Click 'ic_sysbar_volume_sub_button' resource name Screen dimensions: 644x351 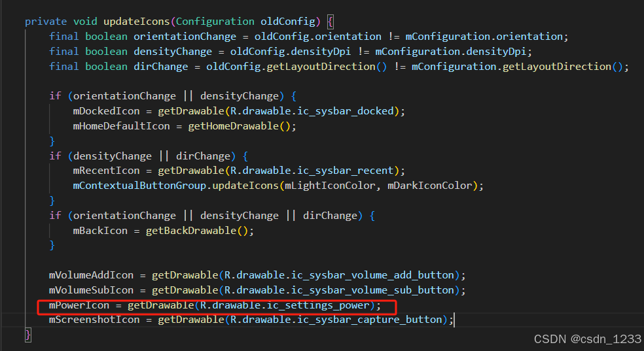372,290
